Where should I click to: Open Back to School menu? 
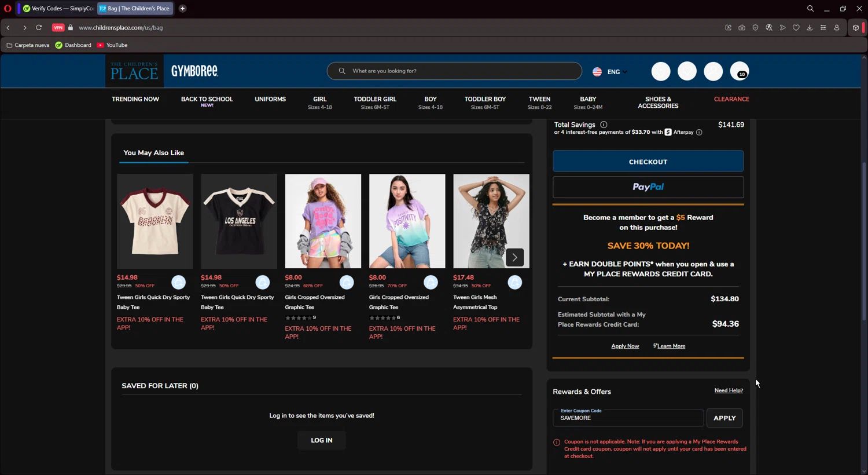click(x=207, y=101)
